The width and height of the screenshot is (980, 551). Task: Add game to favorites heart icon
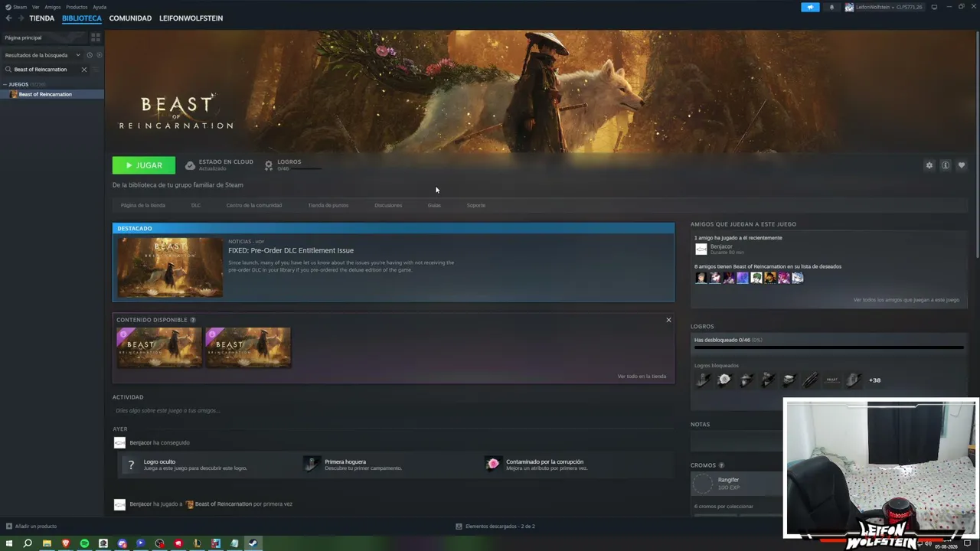tap(962, 165)
